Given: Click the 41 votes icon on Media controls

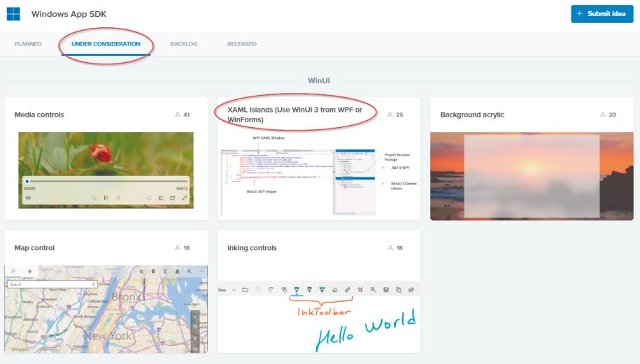Looking at the screenshot, I should coord(178,115).
